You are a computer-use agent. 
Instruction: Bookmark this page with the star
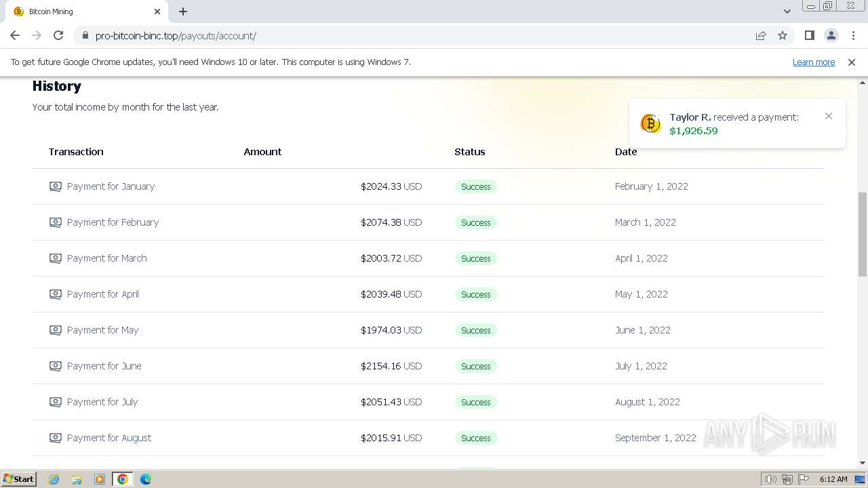point(783,35)
